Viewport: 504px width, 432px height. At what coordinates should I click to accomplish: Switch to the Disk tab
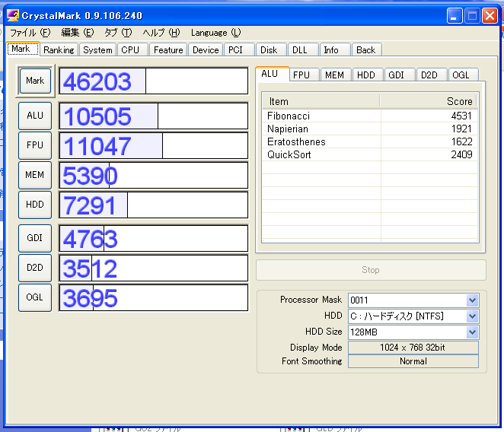(271, 50)
